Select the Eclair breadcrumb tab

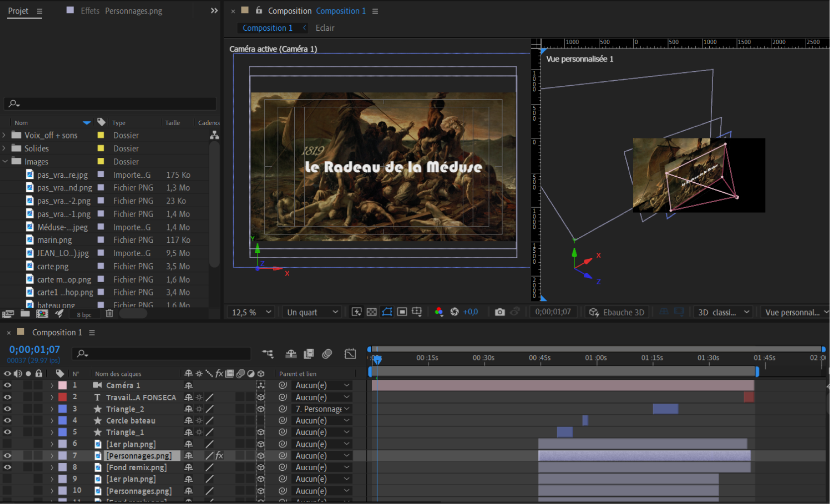coord(325,28)
